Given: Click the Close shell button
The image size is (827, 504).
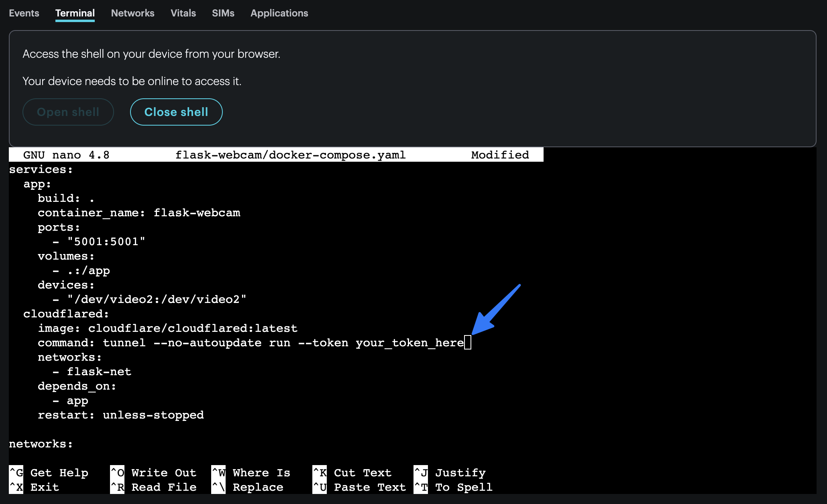Looking at the screenshot, I should [176, 112].
